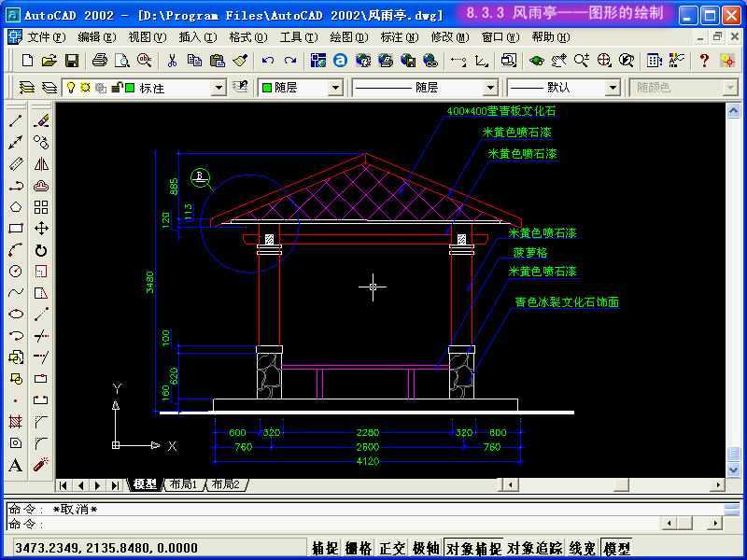Viewport: 747px width, 560px height.
Task: Open the color control 随层 swatch
Action: point(301,88)
